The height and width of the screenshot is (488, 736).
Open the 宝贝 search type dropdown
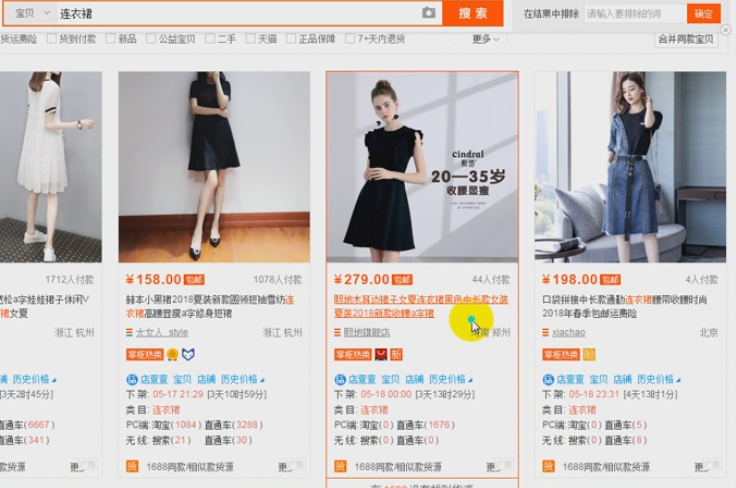(31, 13)
